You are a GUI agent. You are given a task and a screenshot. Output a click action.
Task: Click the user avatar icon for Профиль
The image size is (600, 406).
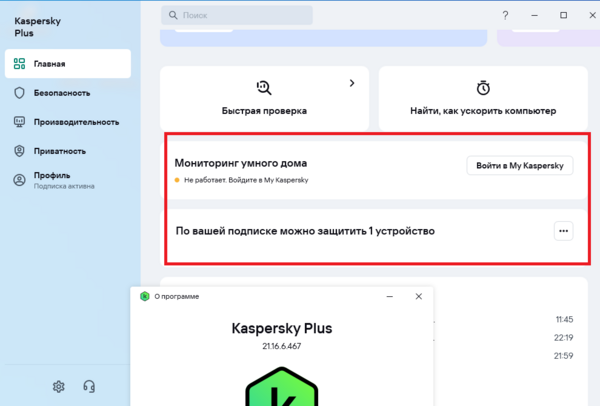pos(19,180)
